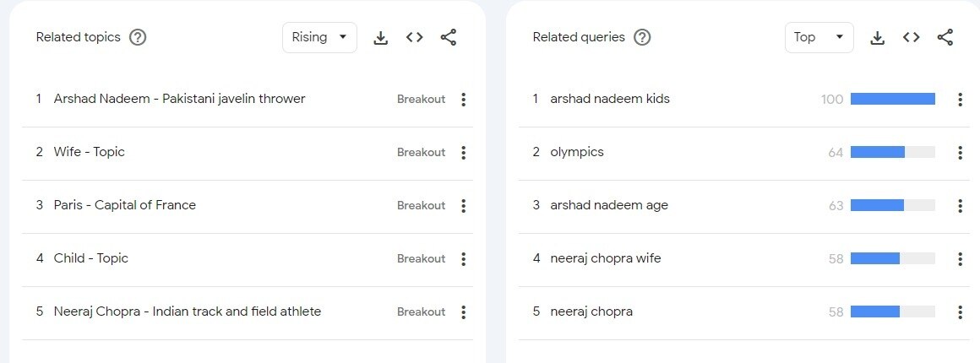Share the Related queries card
The image size is (980, 363).
945,37
